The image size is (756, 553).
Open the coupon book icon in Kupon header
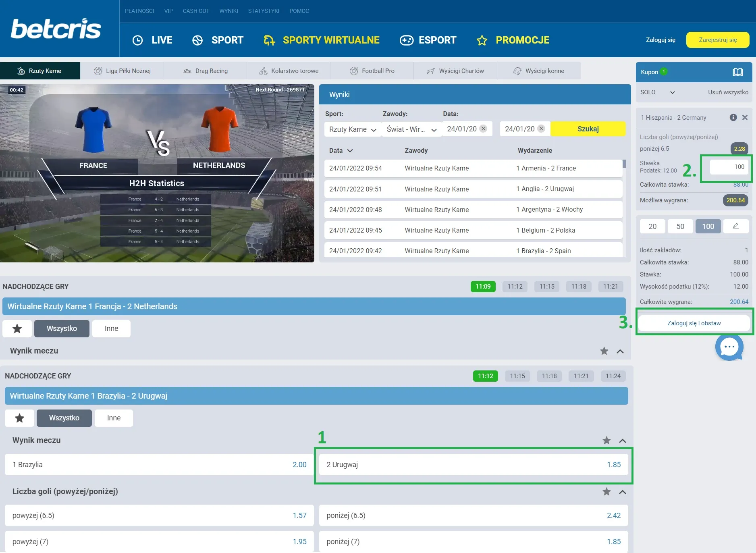pyautogui.click(x=737, y=72)
